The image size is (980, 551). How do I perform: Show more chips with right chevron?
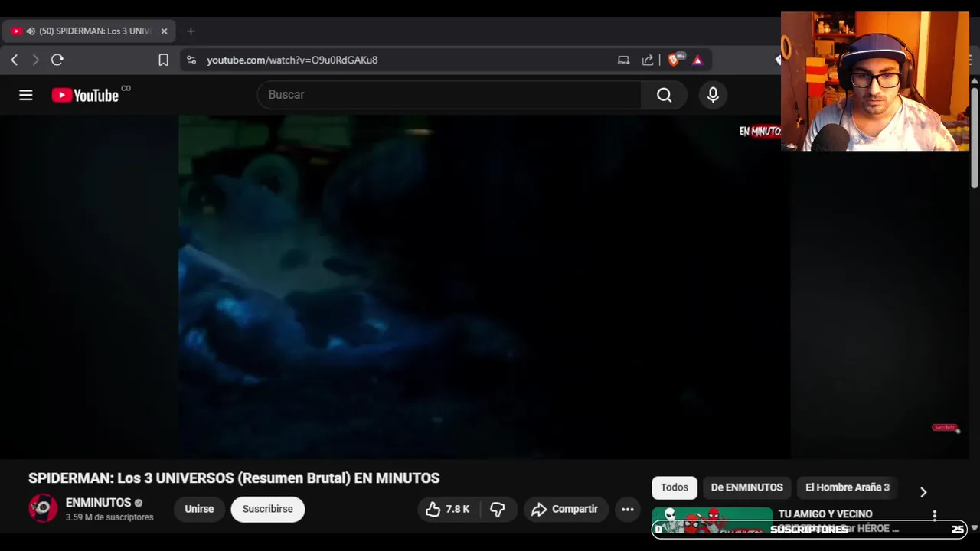tap(923, 492)
